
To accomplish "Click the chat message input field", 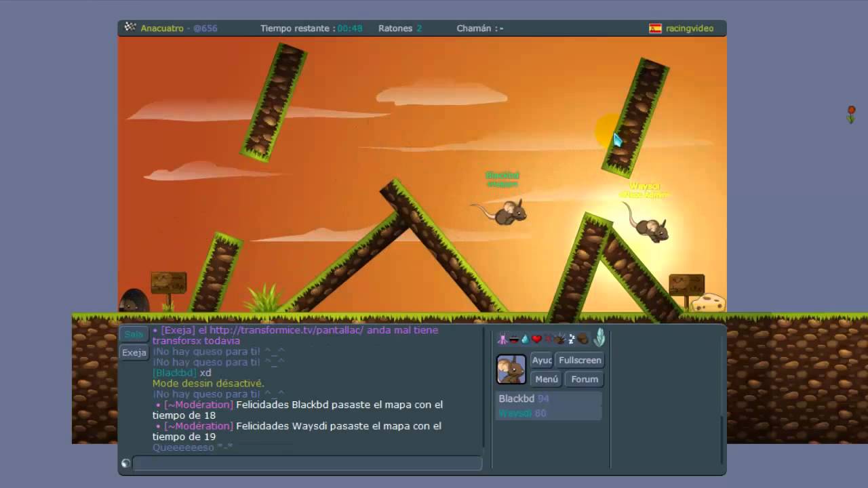I will tap(307, 464).
